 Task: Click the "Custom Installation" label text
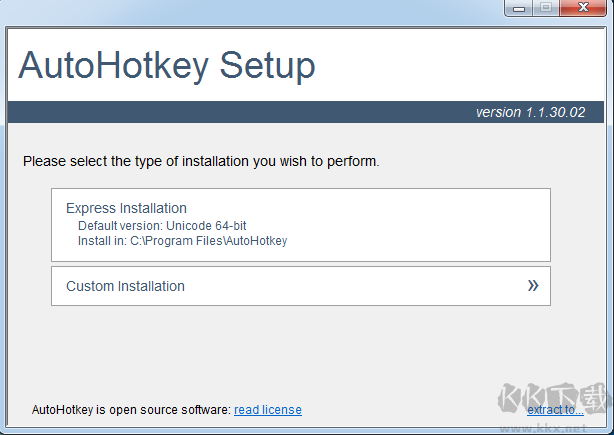125,286
